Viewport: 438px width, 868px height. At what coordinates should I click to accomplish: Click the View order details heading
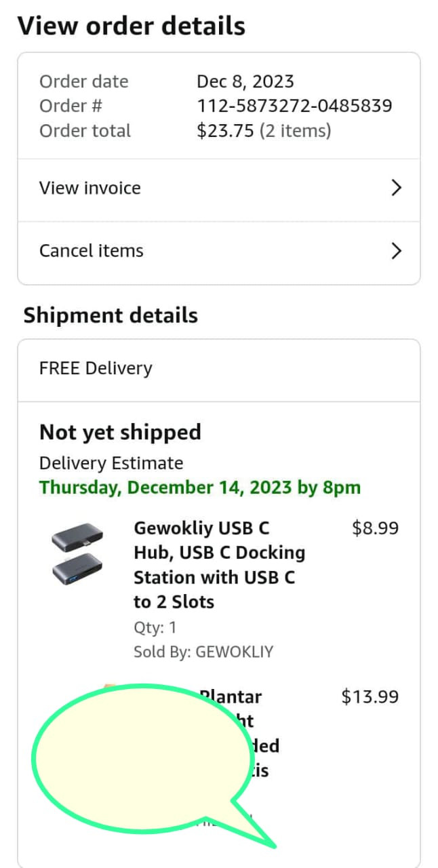pyautogui.click(x=132, y=26)
